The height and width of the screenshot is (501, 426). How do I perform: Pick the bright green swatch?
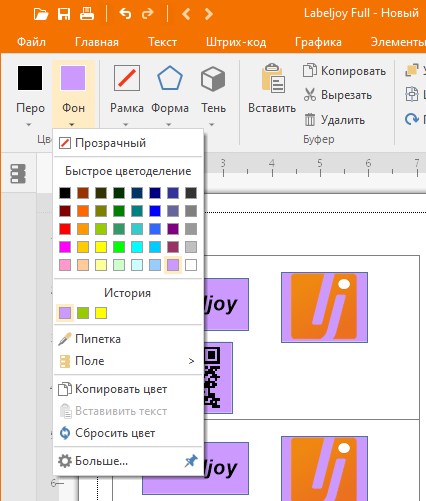coord(119,247)
